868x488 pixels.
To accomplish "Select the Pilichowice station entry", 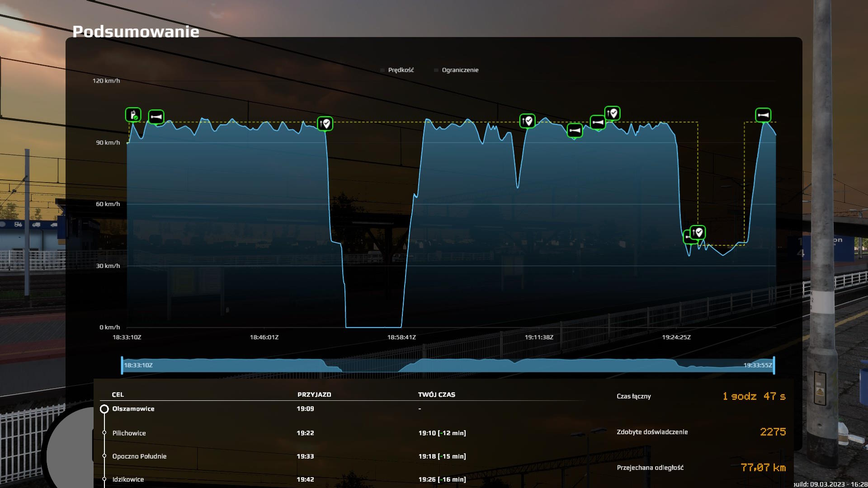I will pyautogui.click(x=129, y=433).
